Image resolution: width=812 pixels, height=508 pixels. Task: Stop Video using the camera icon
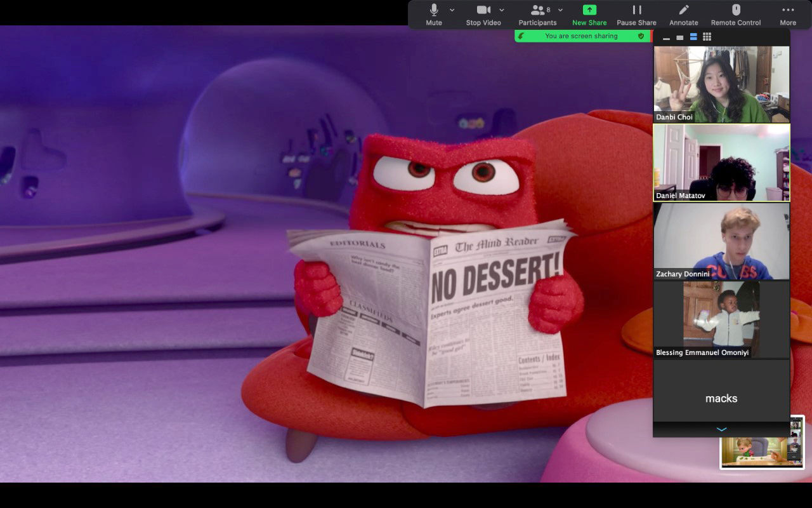483,15
